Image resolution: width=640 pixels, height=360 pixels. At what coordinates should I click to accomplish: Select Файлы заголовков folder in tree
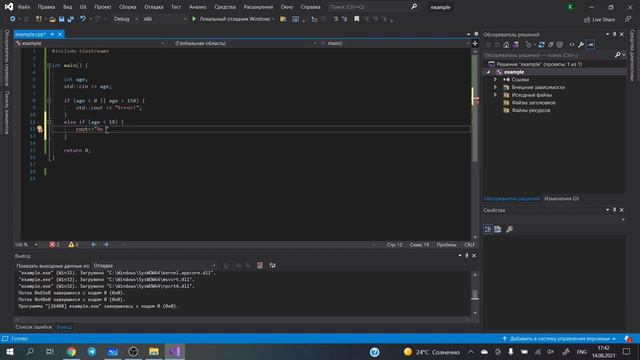click(533, 102)
